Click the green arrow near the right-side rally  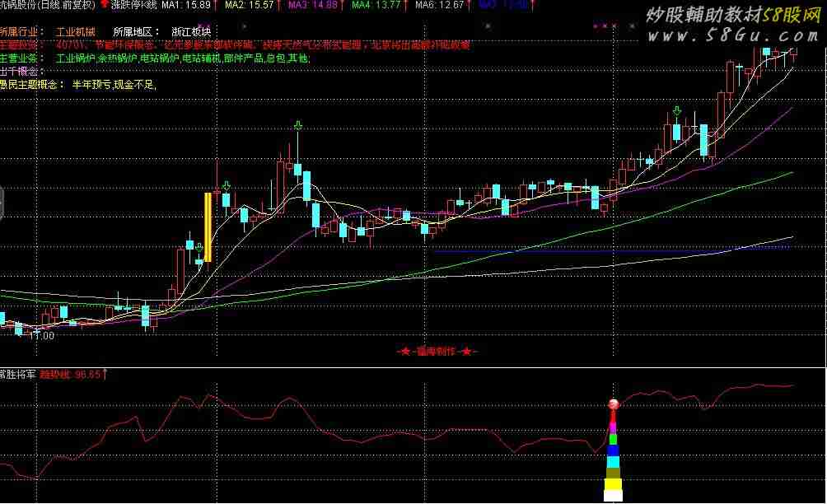pos(676,111)
